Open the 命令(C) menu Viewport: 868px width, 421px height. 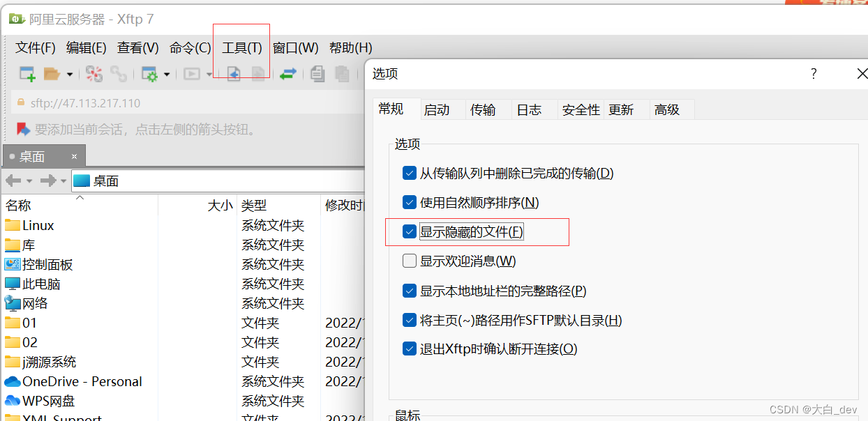[x=190, y=47]
